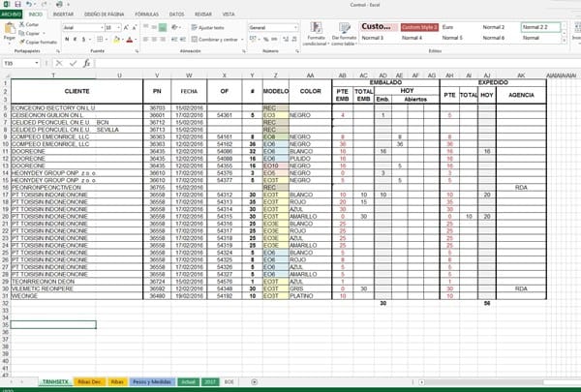Open the Arial font name dropdown

[x=102, y=28]
